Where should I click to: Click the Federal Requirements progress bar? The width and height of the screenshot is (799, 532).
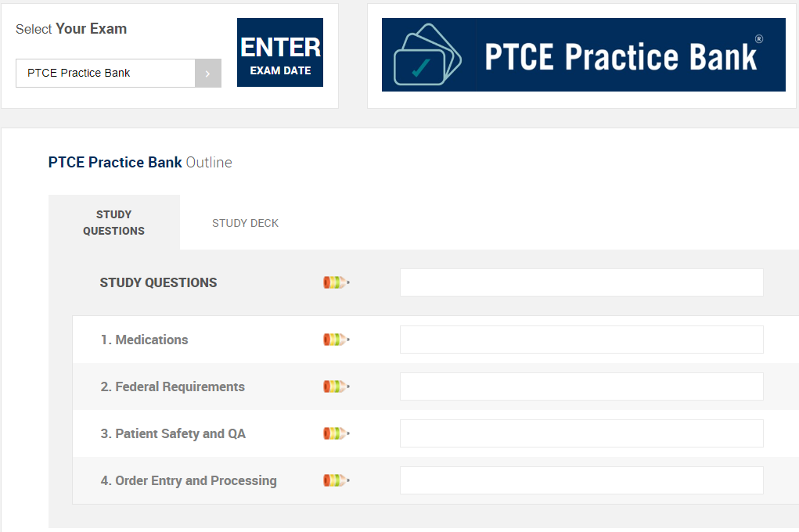(x=581, y=386)
